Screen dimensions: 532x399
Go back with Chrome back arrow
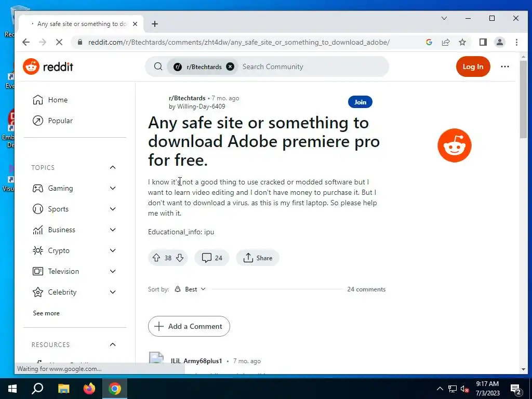click(26, 42)
